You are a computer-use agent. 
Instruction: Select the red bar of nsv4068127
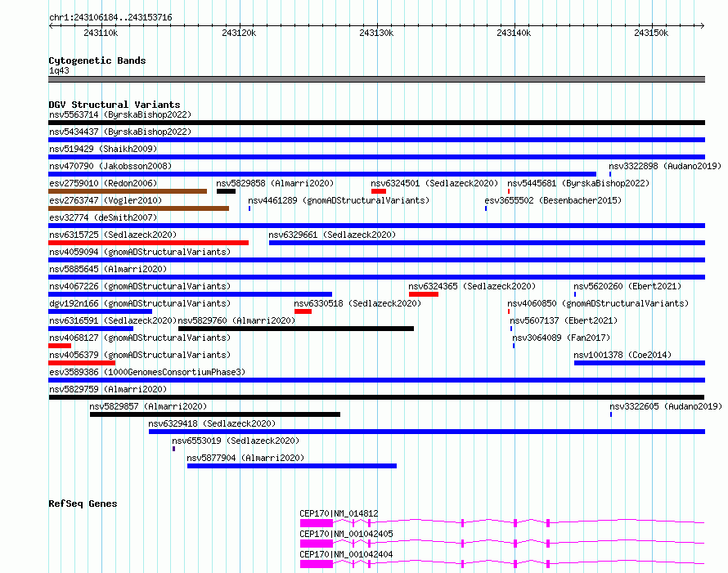point(60,346)
